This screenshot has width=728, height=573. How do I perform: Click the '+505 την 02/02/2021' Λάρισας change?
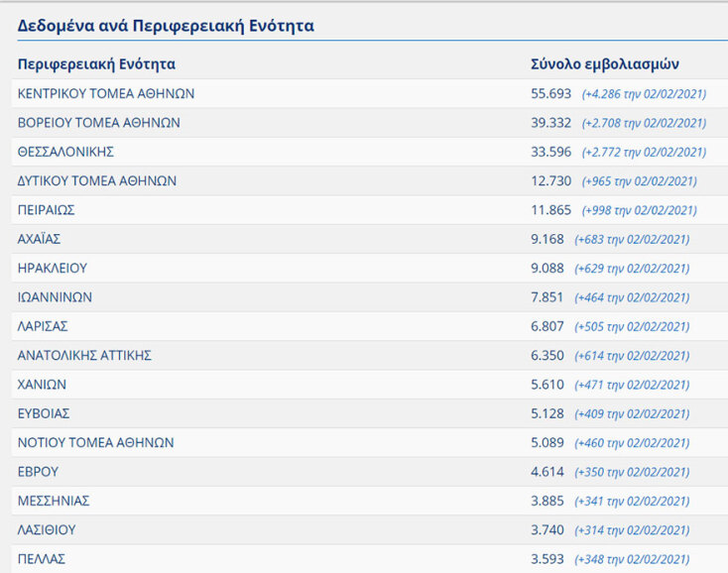point(635,327)
